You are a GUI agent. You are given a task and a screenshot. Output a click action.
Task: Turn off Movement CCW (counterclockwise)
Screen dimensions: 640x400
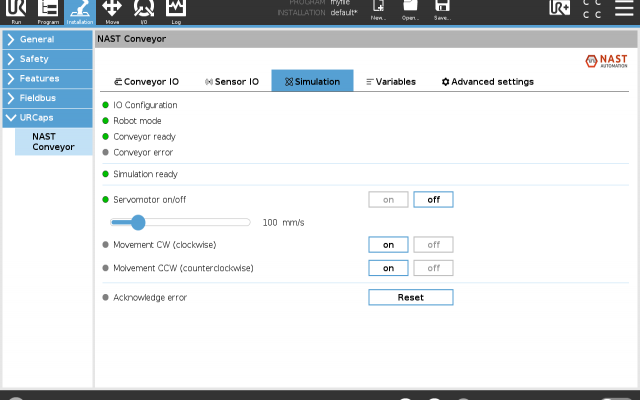tap(433, 268)
